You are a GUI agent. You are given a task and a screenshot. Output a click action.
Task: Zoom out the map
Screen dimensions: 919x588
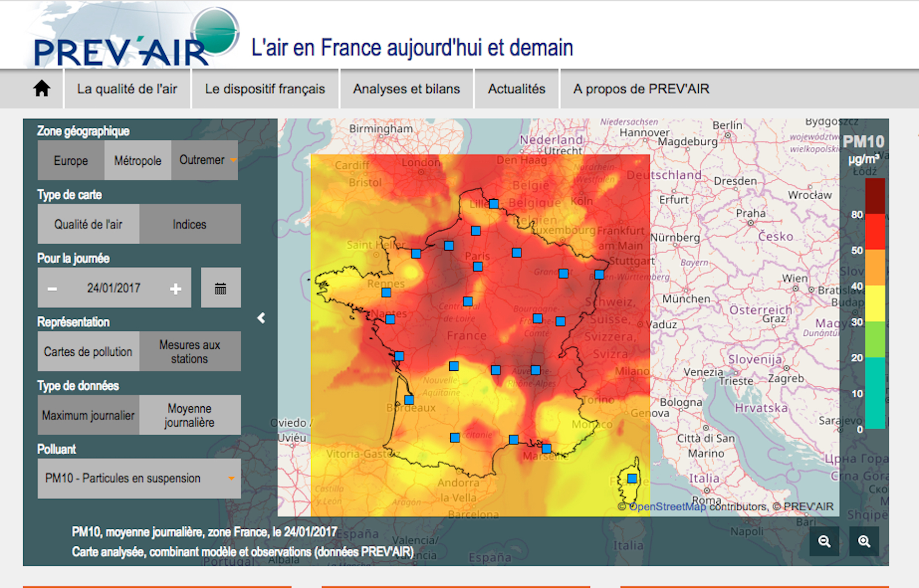coord(824,541)
